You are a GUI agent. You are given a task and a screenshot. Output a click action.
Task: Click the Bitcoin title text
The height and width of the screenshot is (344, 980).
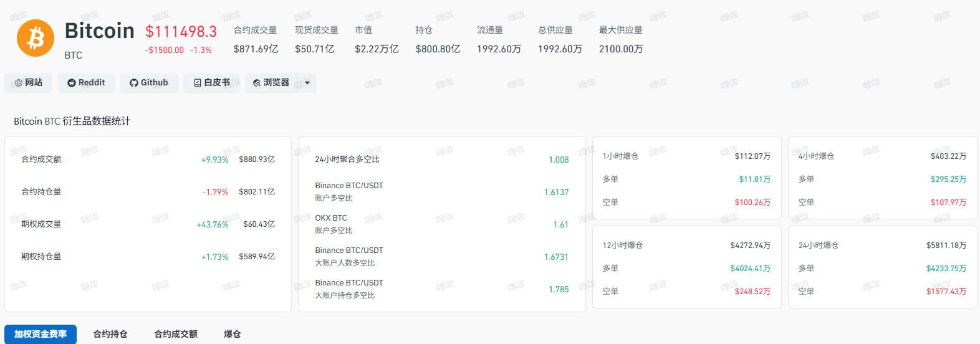(x=100, y=31)
